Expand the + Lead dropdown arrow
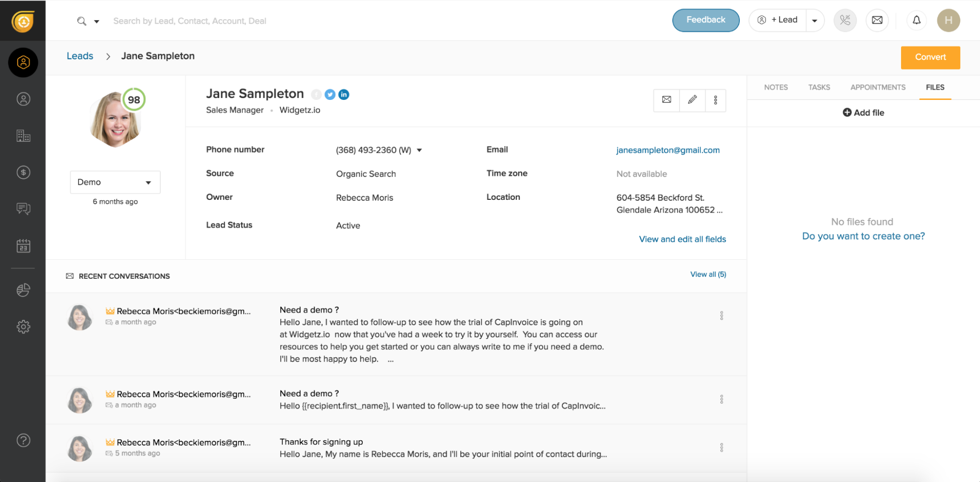 (x=814, y=20)
